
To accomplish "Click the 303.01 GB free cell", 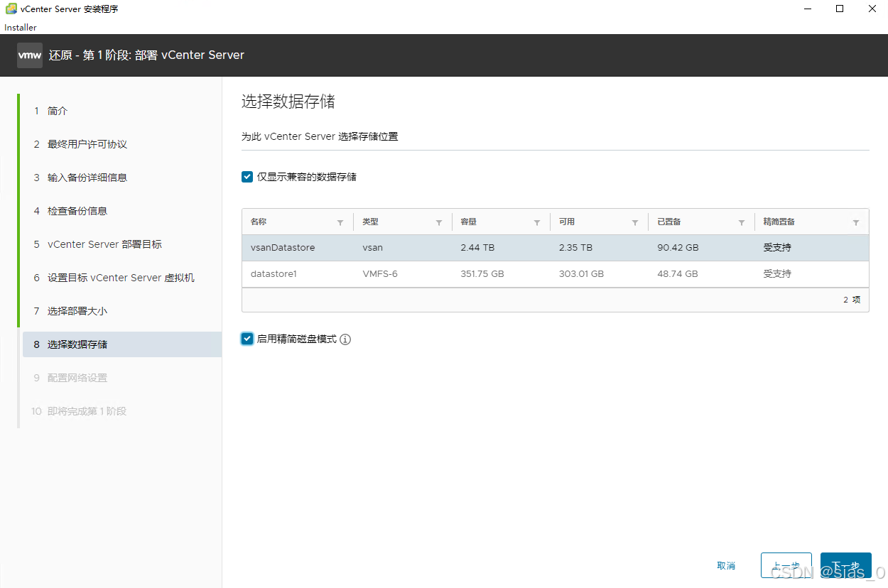I will pyautogui.click(x=581, y=273).
